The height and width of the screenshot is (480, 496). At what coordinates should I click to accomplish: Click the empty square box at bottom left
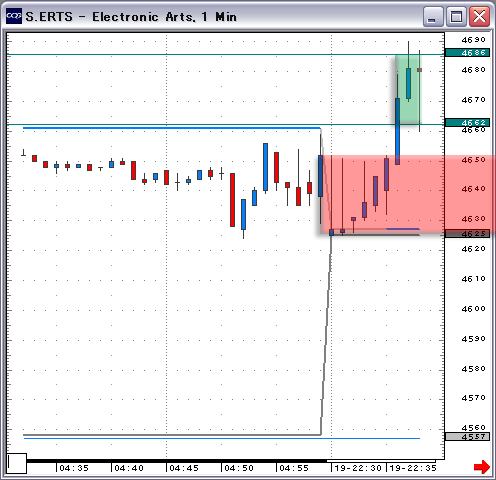pos(17,463)
